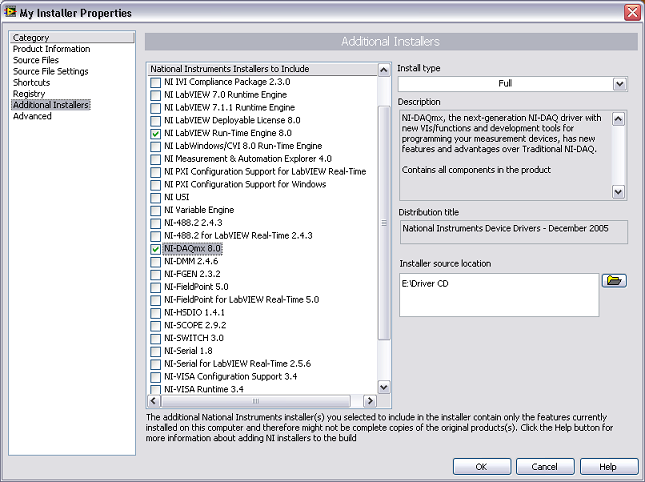Check NI LabVIEW 7.0 Runtime Engine
645x482 pixels.
point(155,95)
